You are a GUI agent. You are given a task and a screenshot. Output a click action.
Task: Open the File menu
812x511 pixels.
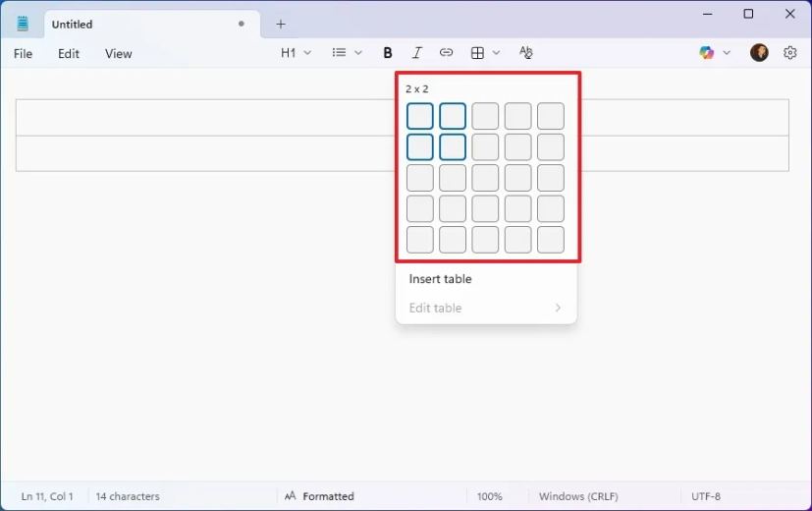pos(23,54)
